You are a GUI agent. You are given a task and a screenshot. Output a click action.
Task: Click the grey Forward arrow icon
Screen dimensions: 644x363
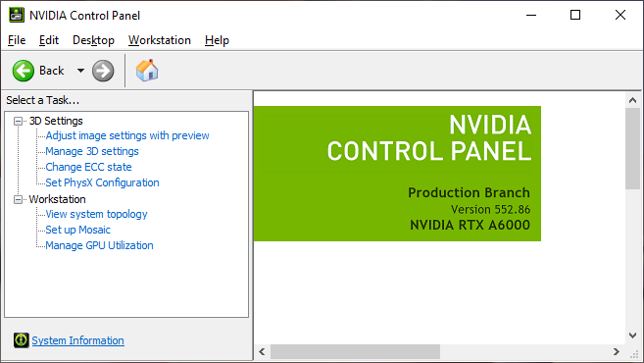[x=103, y=71]
